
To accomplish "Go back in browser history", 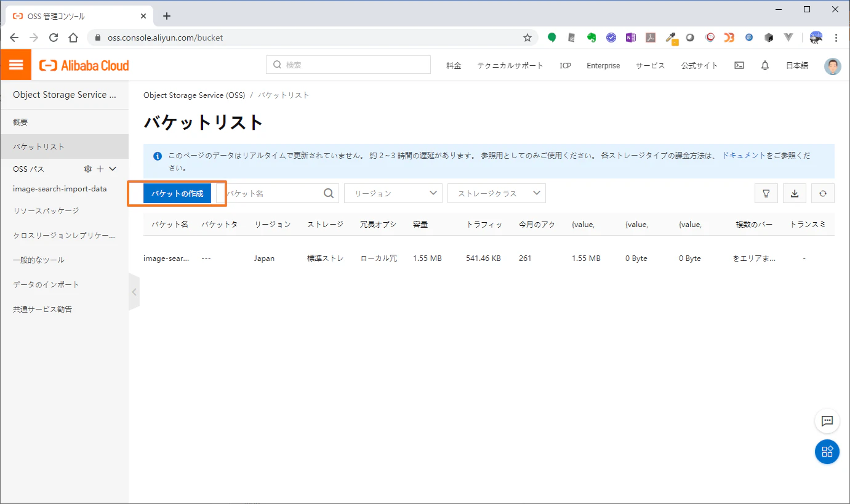I will pyautogui.click(x=14, y=38).
